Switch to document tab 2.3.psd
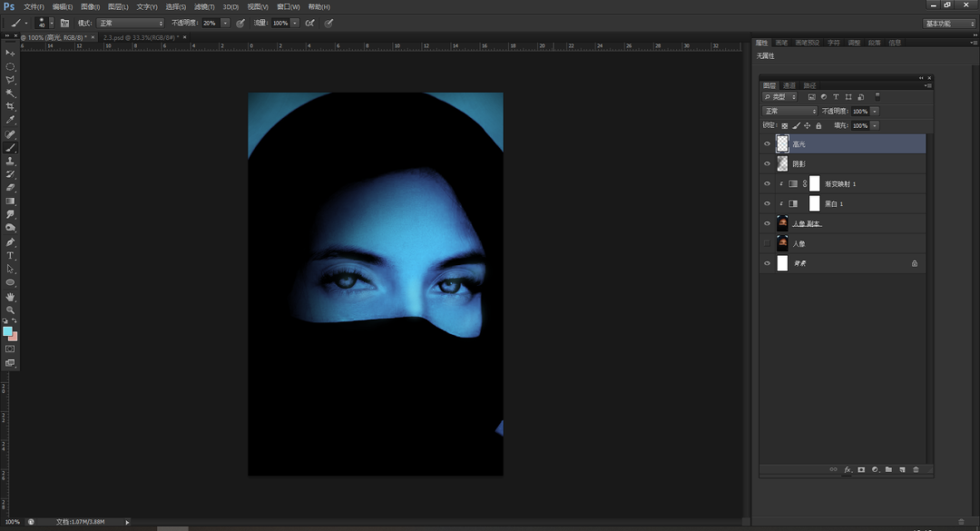Image resolution: width=980 pixels, height=531 pixels. [x=142, y=37]
